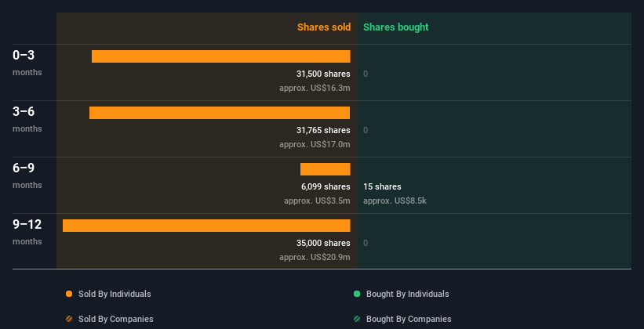
Task: Click the green Bought By Individuals legend dot
Action: 357,294
